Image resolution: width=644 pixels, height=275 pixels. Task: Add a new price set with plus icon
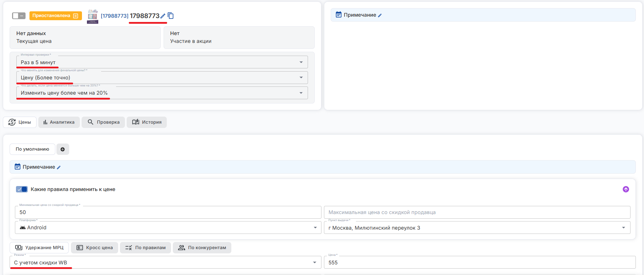pyautogui.click(x=62, y=149)
